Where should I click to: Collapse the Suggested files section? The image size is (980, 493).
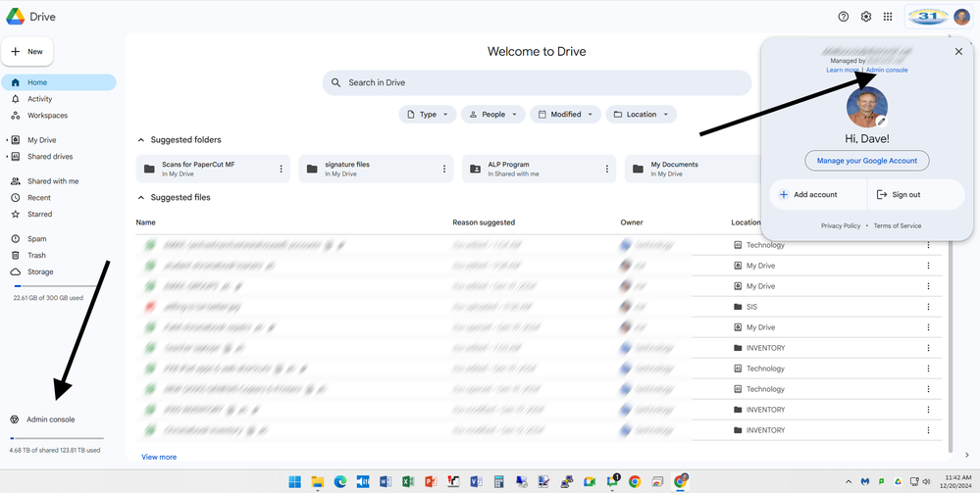[141, 197]
